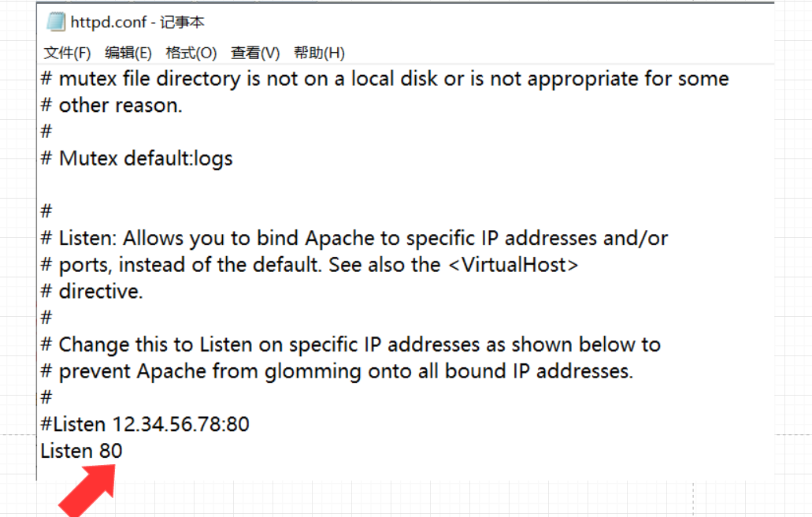Click the word "<VirtualHost>" in text

pos(513,265)
